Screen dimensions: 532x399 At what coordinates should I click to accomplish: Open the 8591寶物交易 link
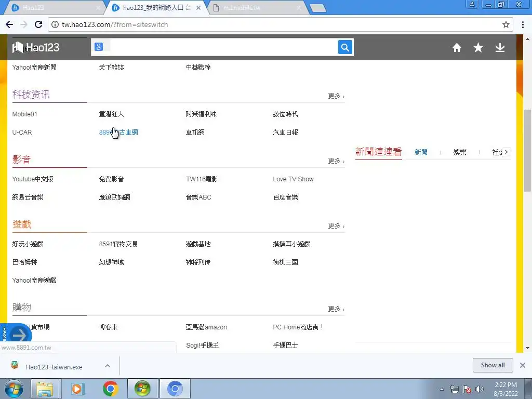[118, 244]
